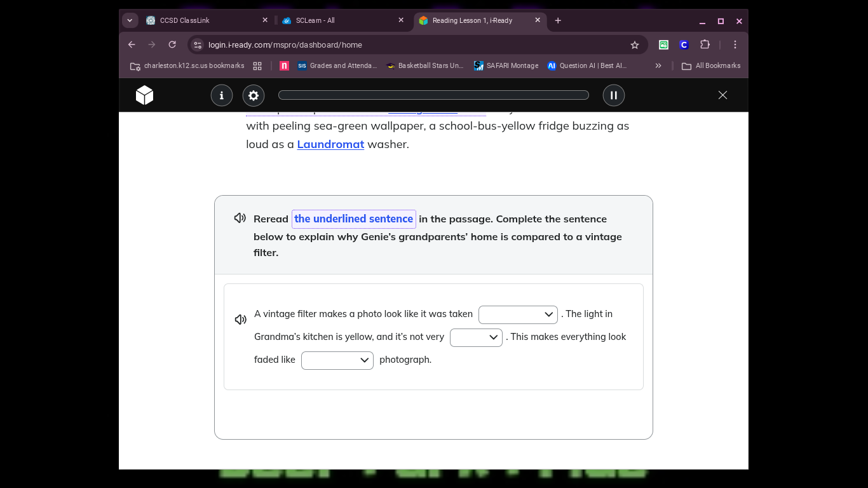
Task: Open dropdown after 'photo look like it was taken'
Action: click(518, 315)
